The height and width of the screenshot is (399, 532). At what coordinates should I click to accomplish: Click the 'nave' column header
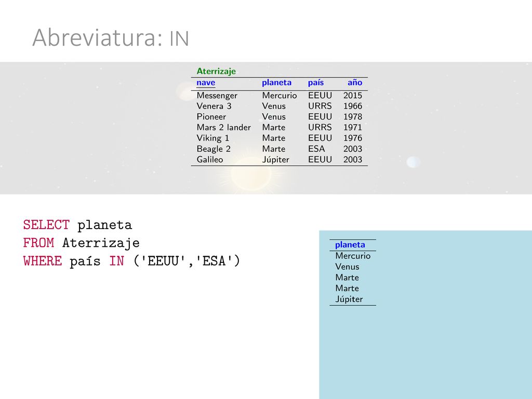point(206,83)
